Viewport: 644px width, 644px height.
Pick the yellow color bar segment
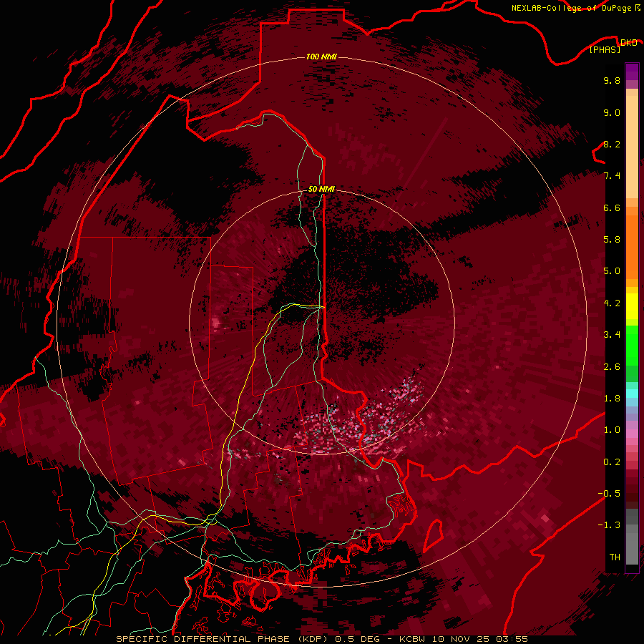click(x=632, y=306)
